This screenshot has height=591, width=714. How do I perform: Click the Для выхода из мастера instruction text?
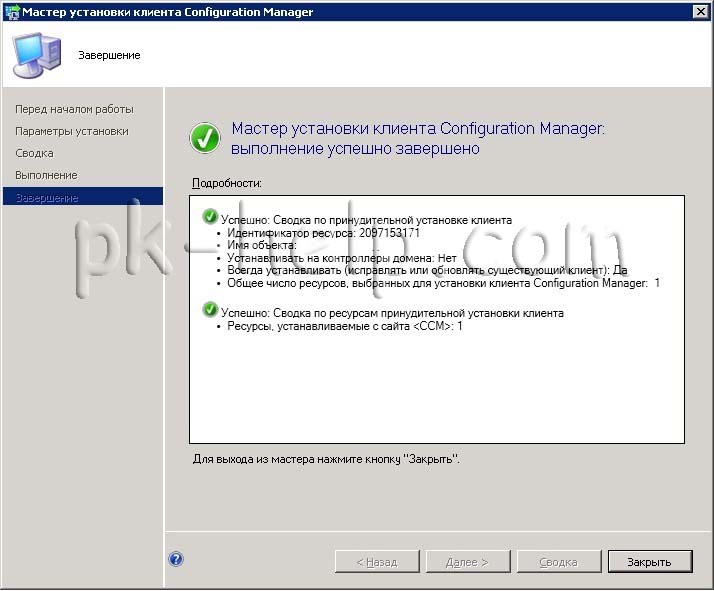[x=326, y=459]
